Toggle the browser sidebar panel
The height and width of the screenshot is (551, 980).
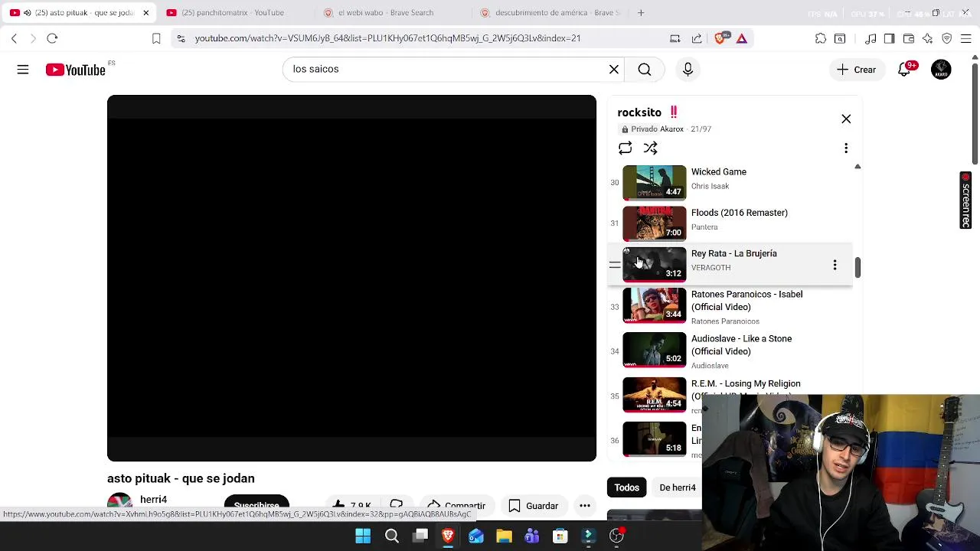point(889,38)
